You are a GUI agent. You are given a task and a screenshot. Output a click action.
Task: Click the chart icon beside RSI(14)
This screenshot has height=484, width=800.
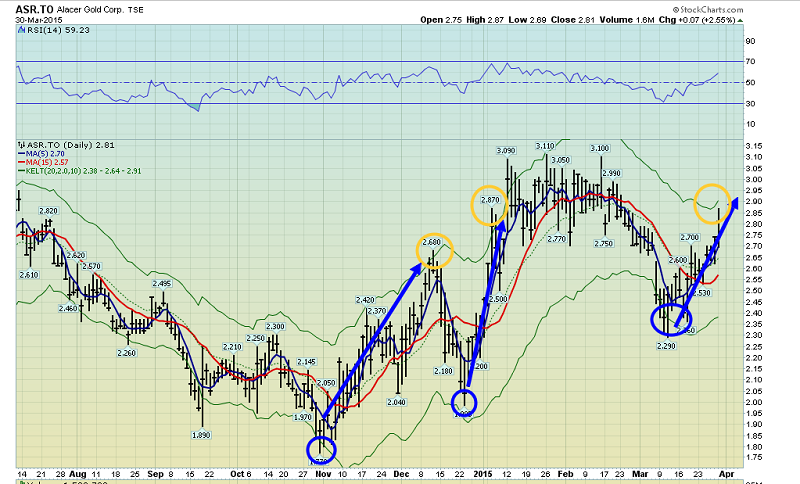(x=21, y=30)
